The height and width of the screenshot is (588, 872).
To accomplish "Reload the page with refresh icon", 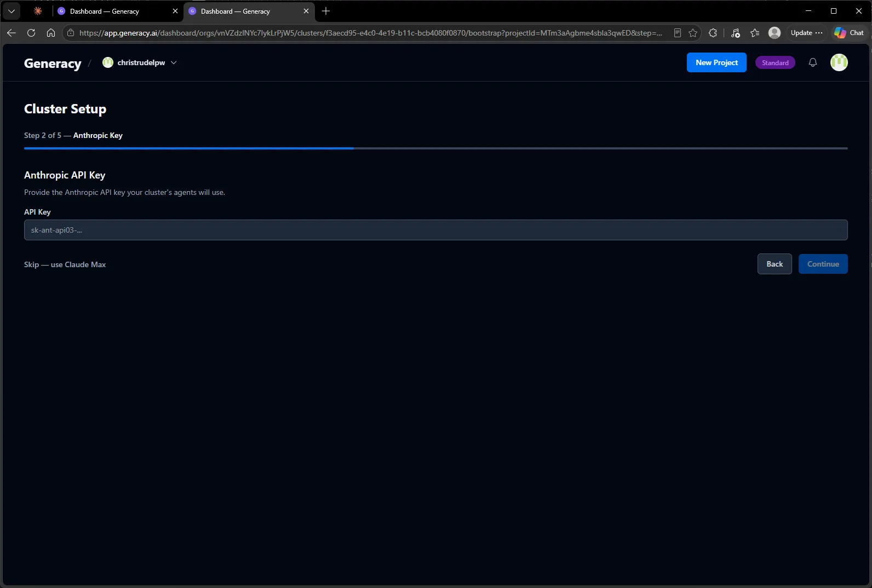I will click(31, 33).
